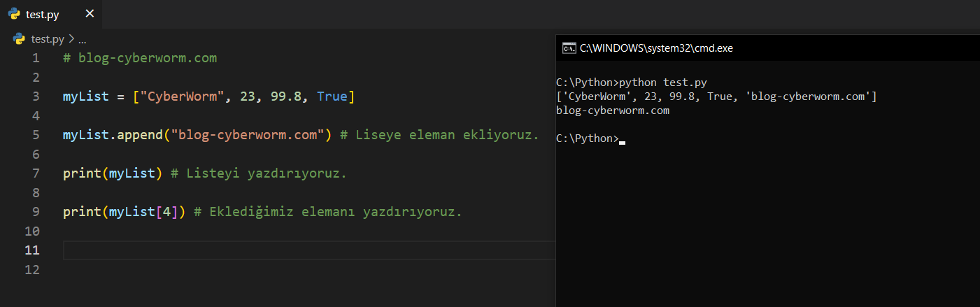
Task: Click the Python icon in the breadcrumb bar
Action: click(x=20, y=39)
